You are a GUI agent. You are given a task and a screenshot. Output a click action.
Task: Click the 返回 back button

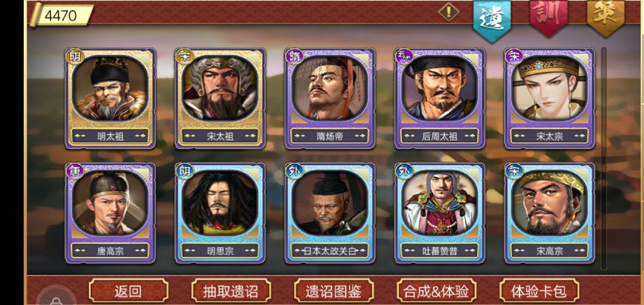128,291
